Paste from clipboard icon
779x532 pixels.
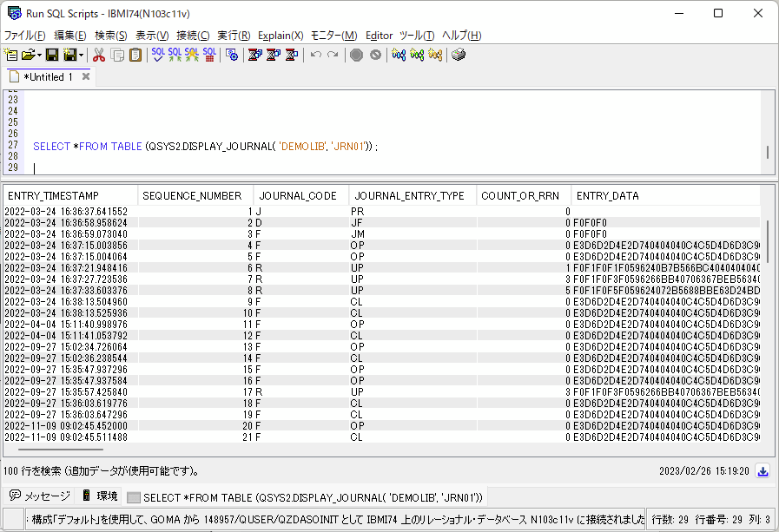point(135,55)
